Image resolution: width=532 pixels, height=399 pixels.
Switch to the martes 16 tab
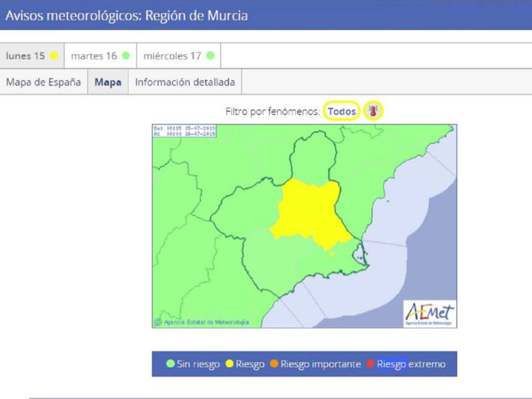click(x=94, y=56)
